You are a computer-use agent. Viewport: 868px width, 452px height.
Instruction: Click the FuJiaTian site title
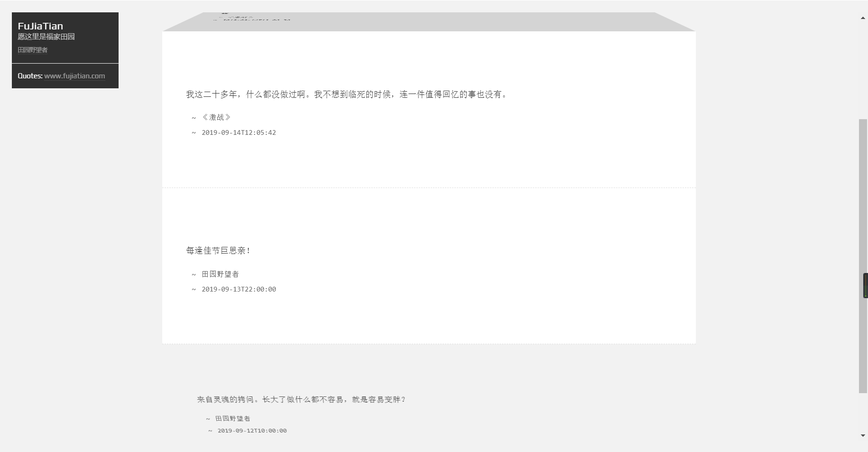[40, 26]
